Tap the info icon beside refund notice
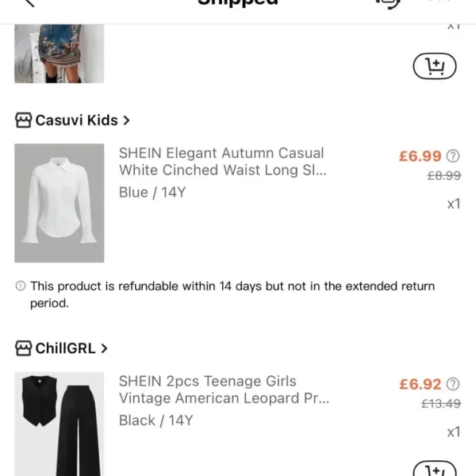 [x=21, y=286]
